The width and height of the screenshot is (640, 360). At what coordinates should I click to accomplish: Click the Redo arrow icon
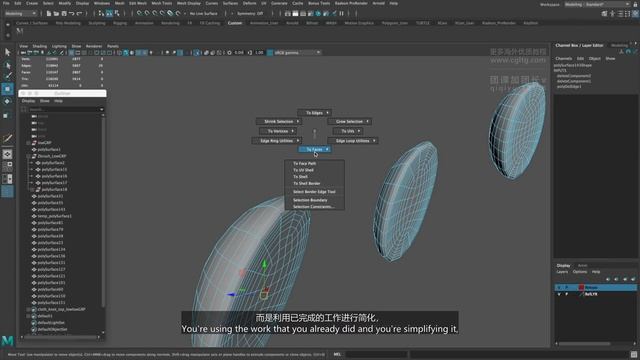click(x=79, y=13)
